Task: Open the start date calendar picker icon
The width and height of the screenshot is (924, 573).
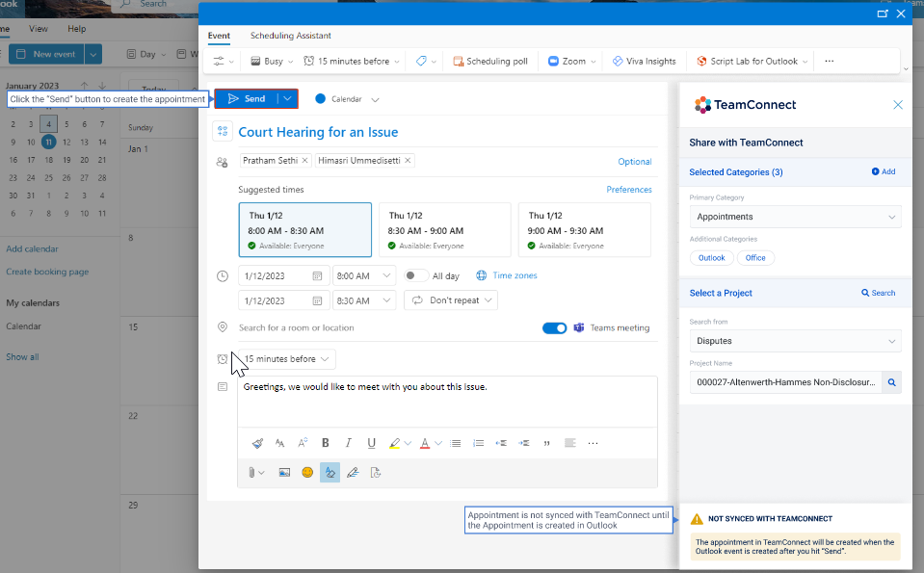Action: [317, 275]
